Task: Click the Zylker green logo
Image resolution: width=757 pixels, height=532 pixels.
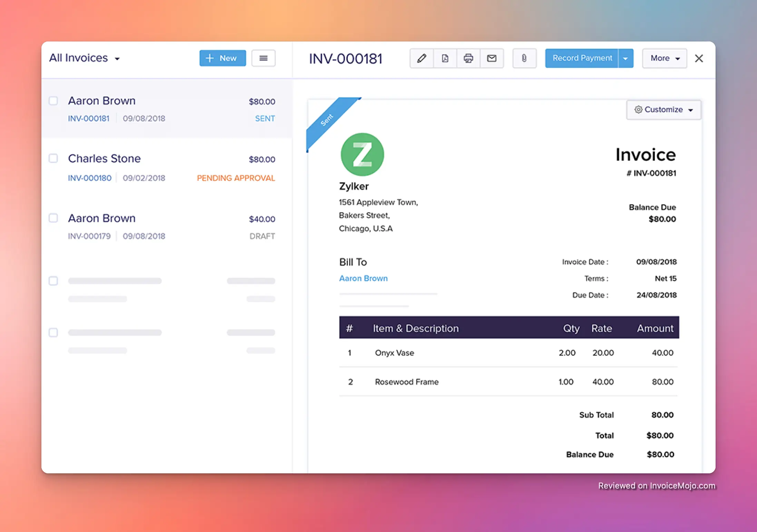Action: tap(362, 154)
